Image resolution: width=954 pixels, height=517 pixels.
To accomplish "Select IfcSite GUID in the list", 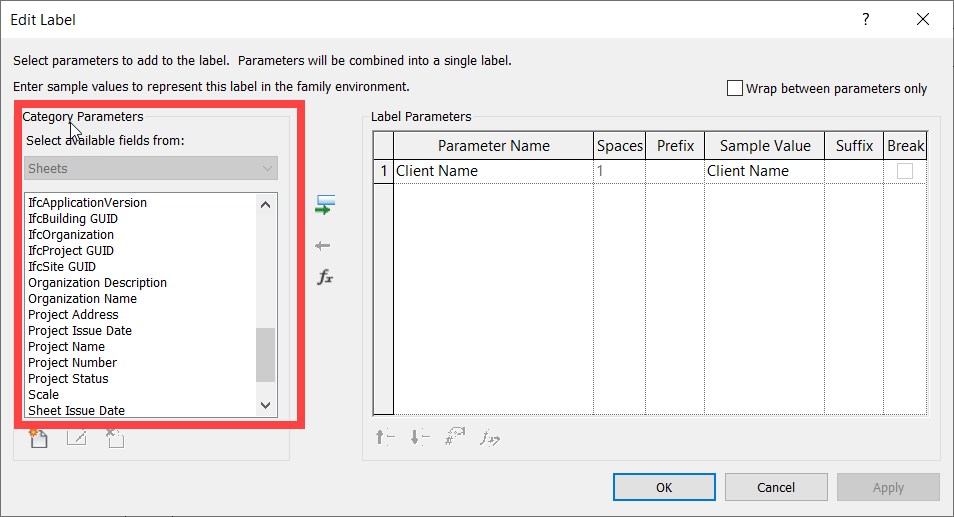I will (x=62, y=266).
